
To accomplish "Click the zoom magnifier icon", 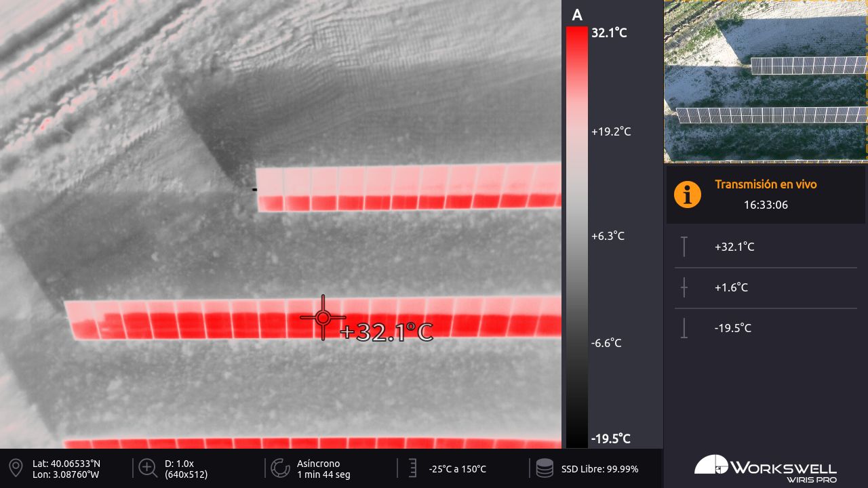I will point(148,468).
